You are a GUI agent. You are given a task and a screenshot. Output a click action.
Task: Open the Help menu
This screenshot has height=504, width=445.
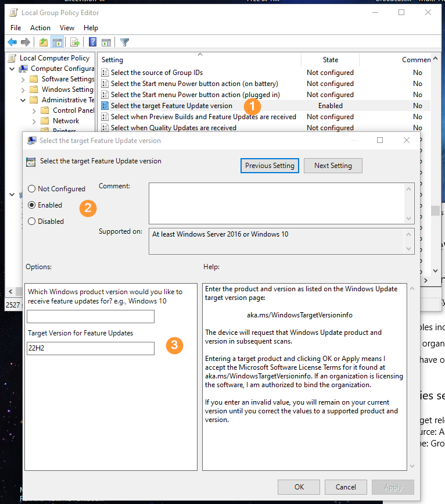[x=91, y=28]
